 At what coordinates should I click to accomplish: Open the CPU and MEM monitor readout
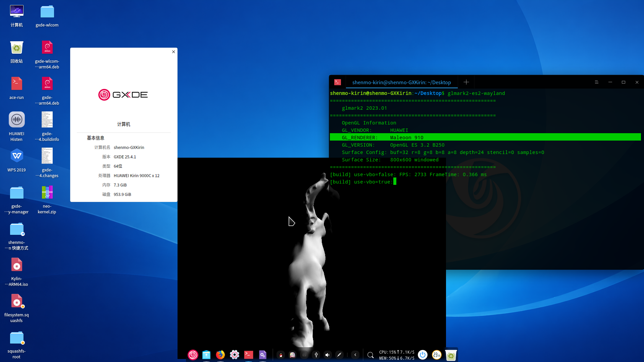click(397, 355)
